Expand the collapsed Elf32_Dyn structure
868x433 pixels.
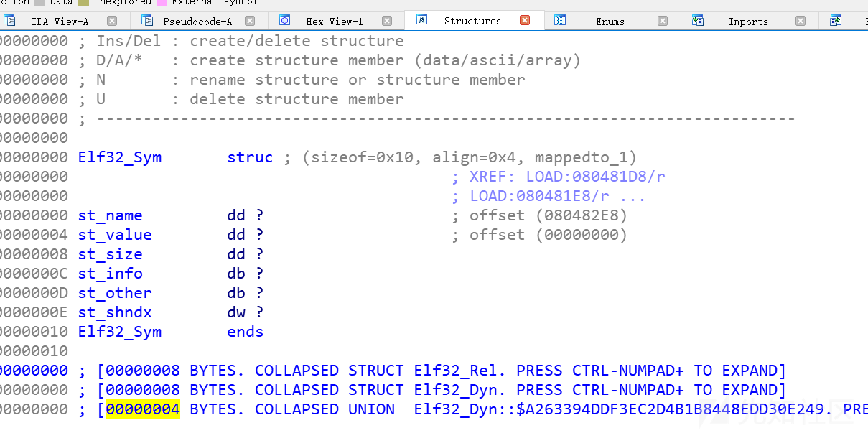tap(453, 389)
